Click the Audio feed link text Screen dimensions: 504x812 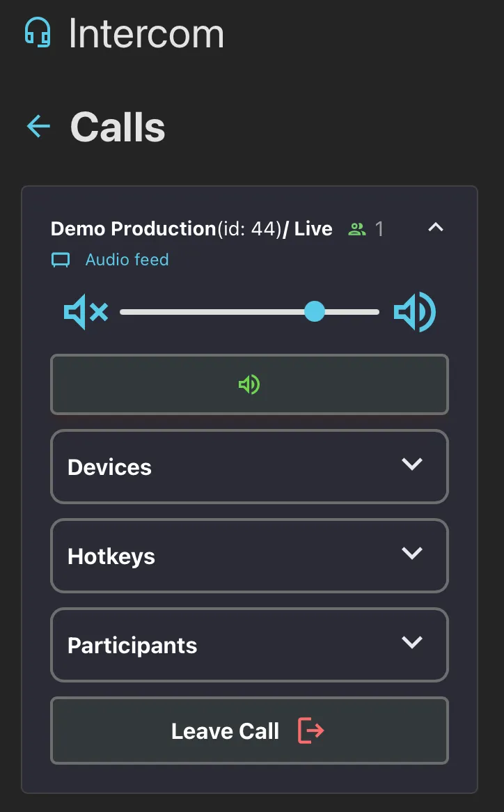[127, 260]
